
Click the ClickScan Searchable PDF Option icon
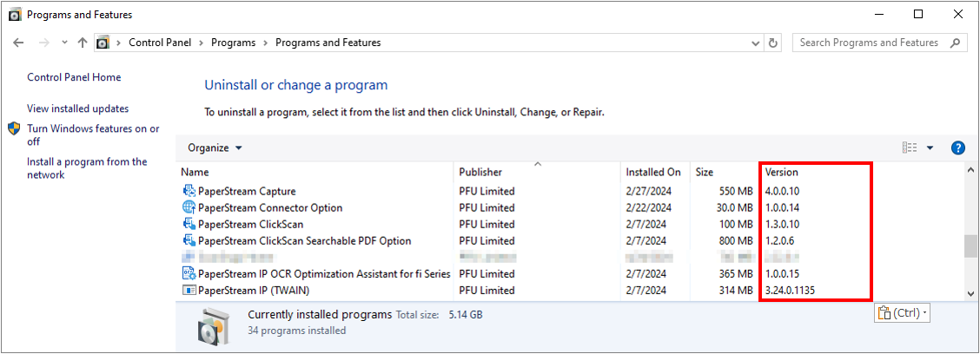pos(189,240)
